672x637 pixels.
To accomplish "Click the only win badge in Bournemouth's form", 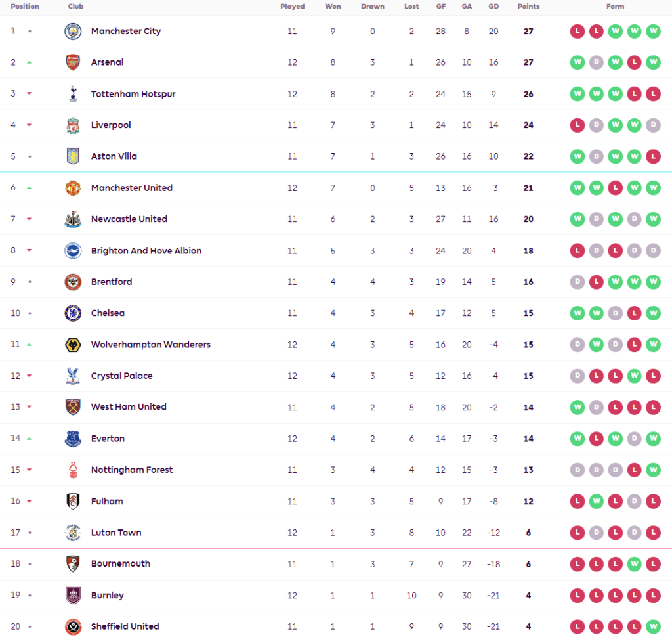I will coord(634,564).
